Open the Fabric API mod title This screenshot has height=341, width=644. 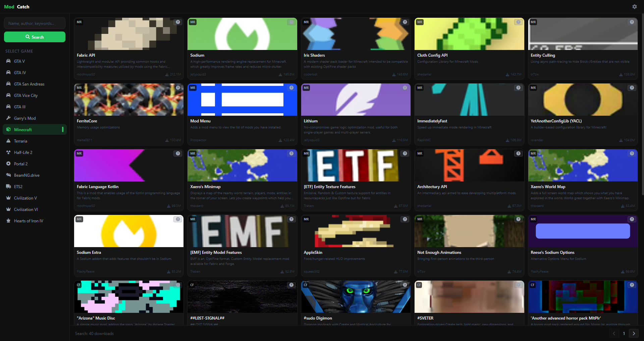point(86,55)
